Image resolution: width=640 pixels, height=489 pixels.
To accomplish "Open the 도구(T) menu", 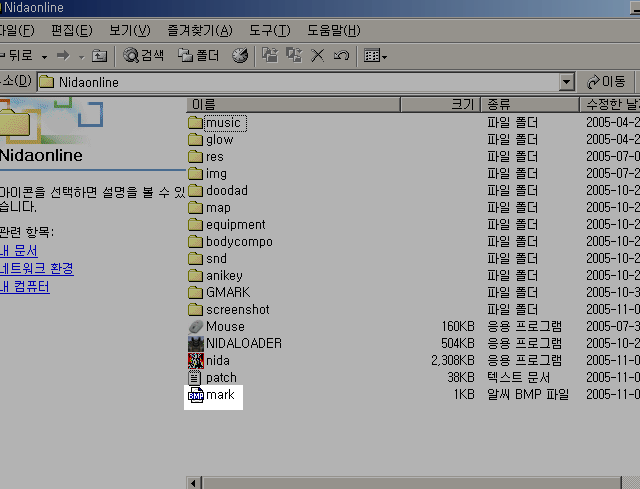I will tap(268, 31).
